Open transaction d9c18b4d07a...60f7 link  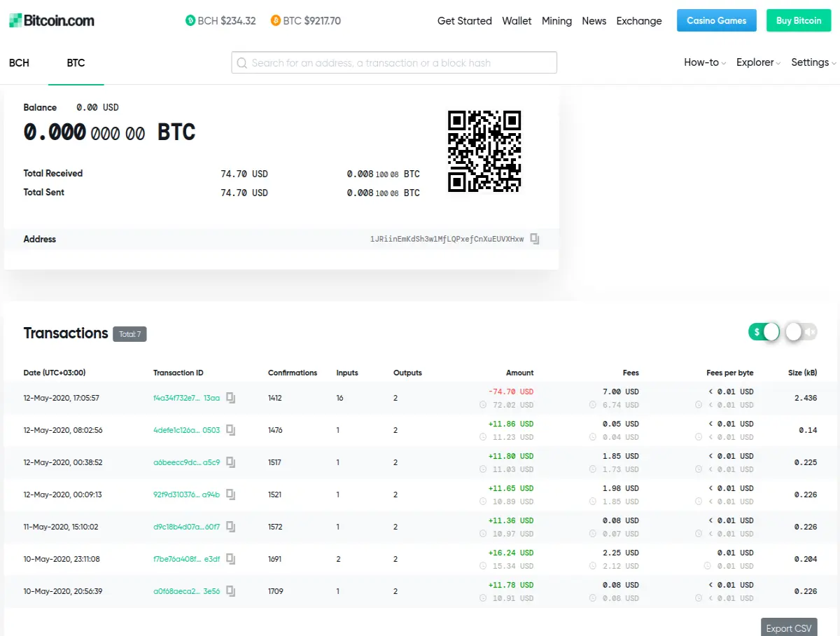pos(186,527)
